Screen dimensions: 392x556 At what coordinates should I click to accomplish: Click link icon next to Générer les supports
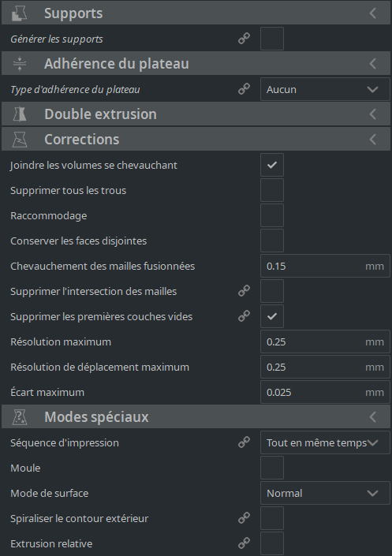(x=244, y=39)
